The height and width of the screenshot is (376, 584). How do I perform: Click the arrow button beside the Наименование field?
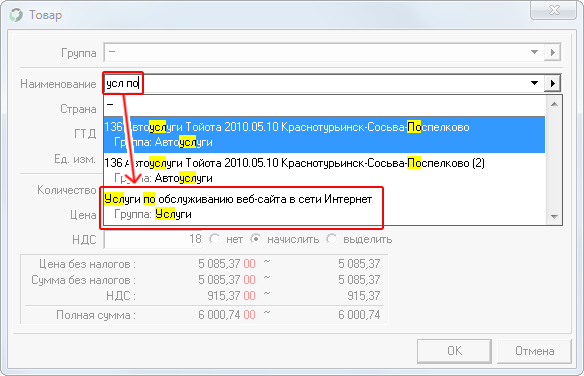tap(552, 83)
